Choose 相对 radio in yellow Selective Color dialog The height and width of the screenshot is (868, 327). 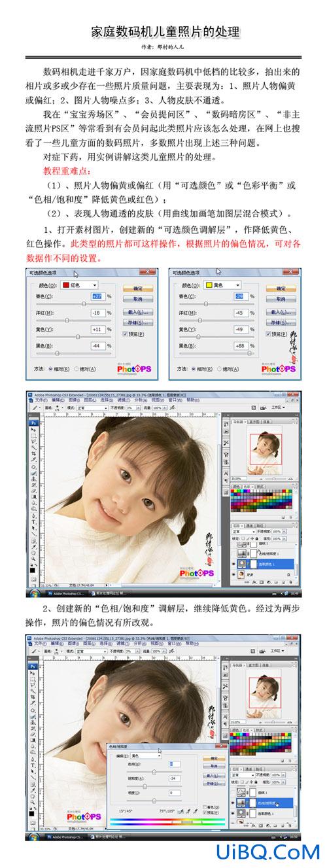[x=194, y=368]
